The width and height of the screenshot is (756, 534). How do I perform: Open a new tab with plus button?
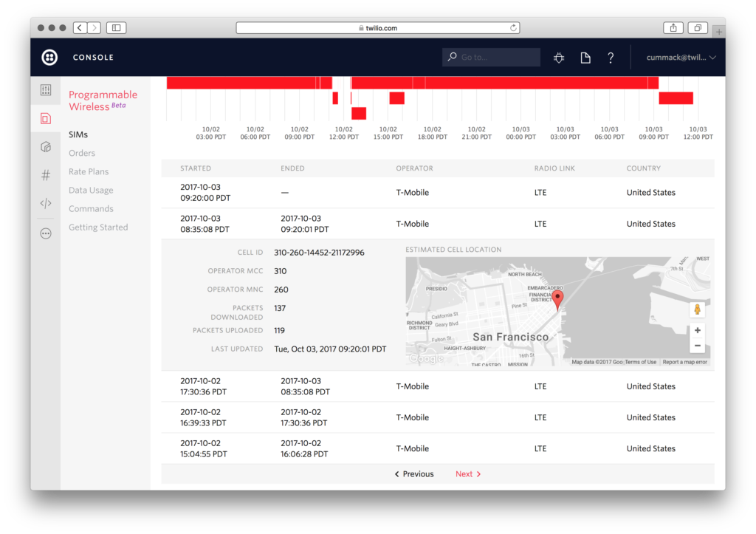click(719, 31)
